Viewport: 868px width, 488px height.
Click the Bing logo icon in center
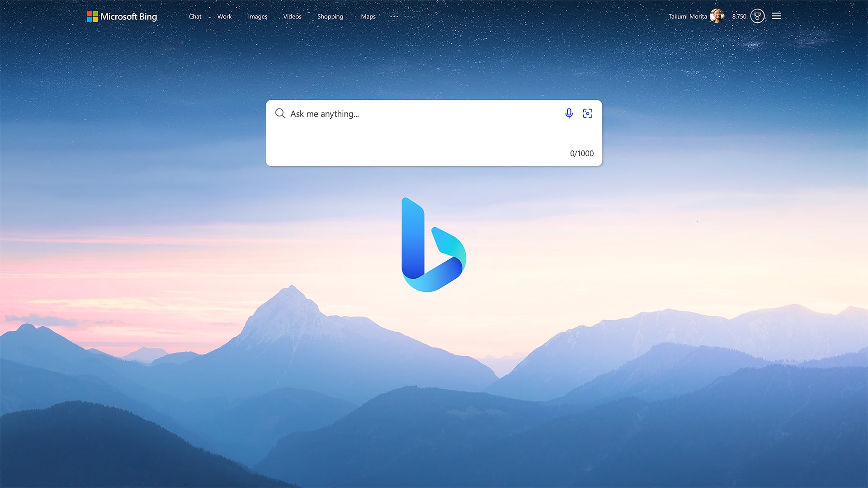(434, 245)
